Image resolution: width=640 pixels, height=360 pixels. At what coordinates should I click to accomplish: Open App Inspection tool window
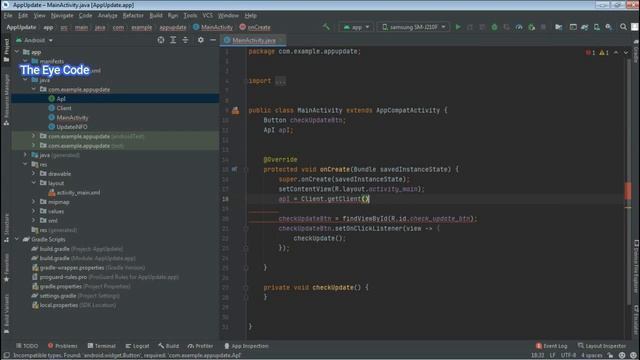(x=246, y=346)
